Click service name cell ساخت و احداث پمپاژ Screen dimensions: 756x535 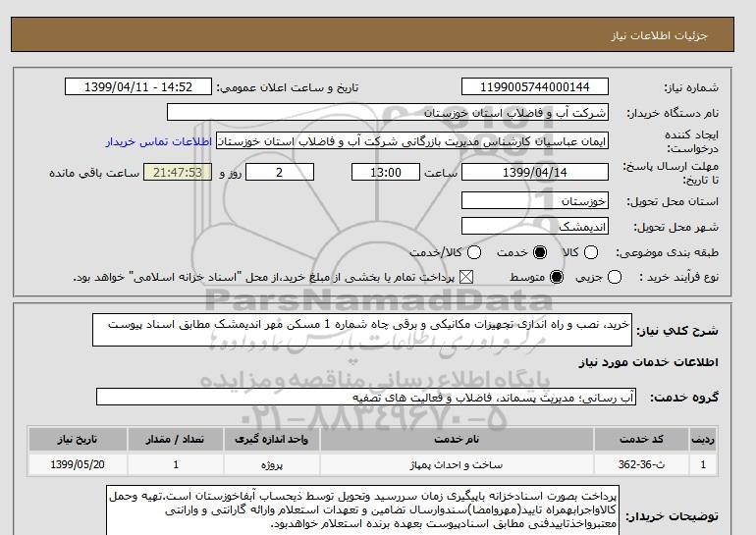coord(457,464)
